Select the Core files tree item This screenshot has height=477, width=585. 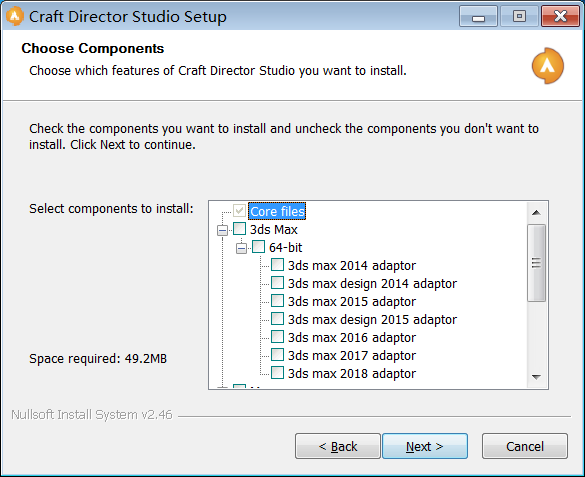pos(277,211)
